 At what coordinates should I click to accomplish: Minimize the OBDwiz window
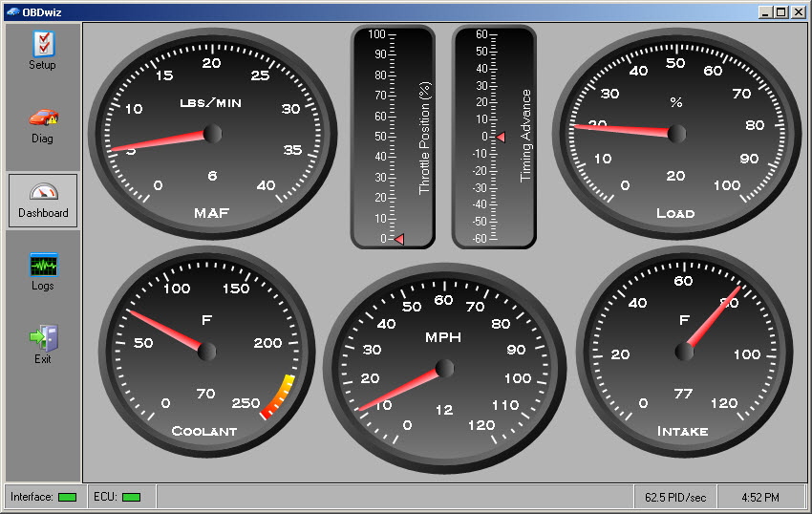point(766,11)
